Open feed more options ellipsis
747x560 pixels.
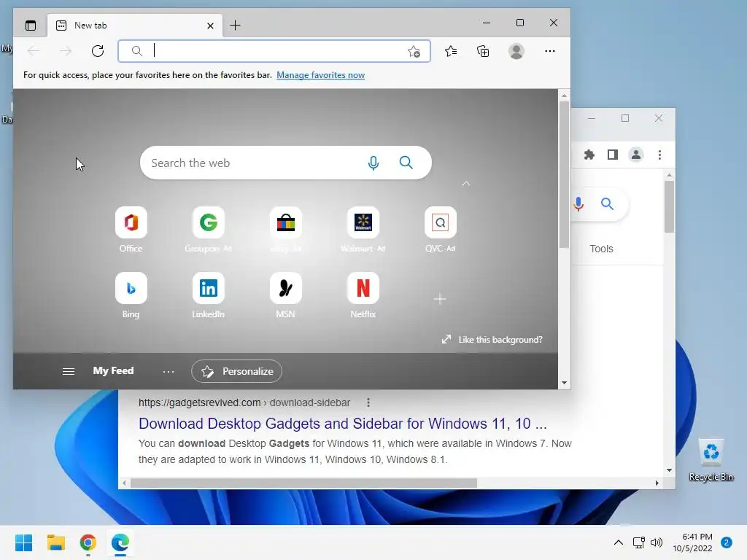pos(169,371)
